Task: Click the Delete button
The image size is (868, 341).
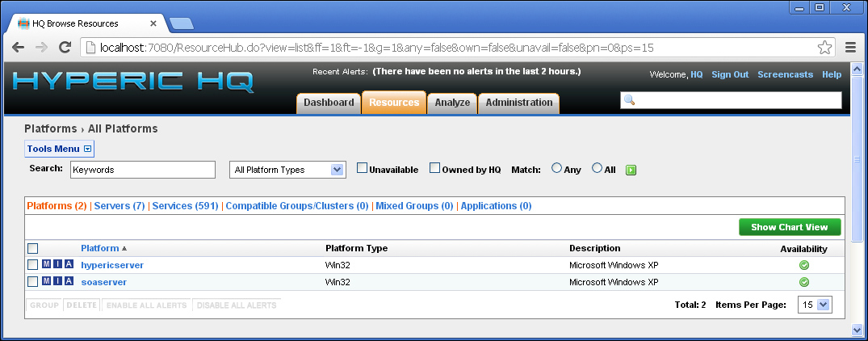Action: (x=82, y=305)
